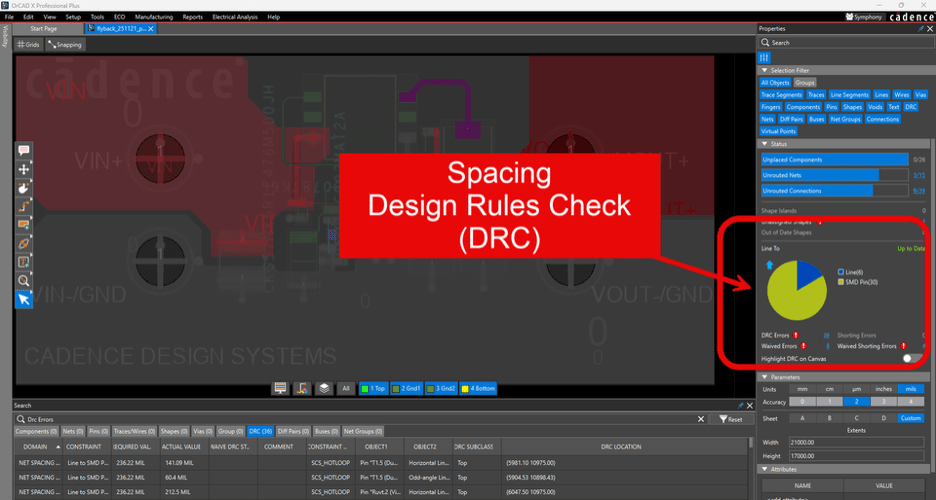
Task: Toggle the 1 Top layer visibility
Action: [374, 388]
